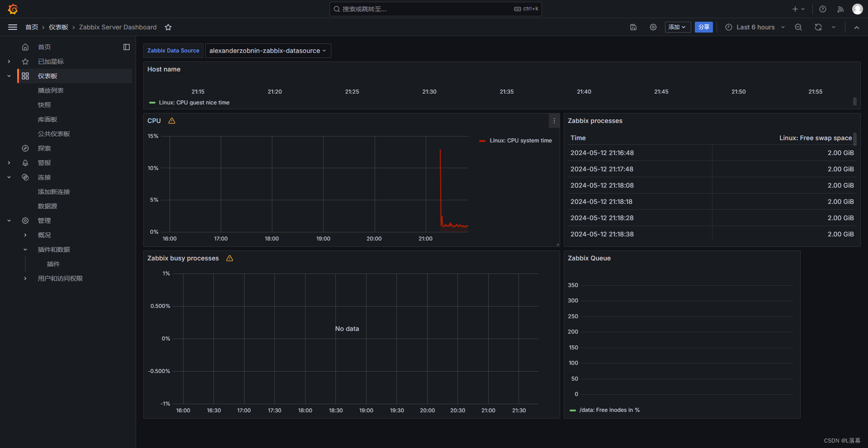868x448 pixels.
Task: Open the datasource variable dropdown
Action: (x=268, y=51)
